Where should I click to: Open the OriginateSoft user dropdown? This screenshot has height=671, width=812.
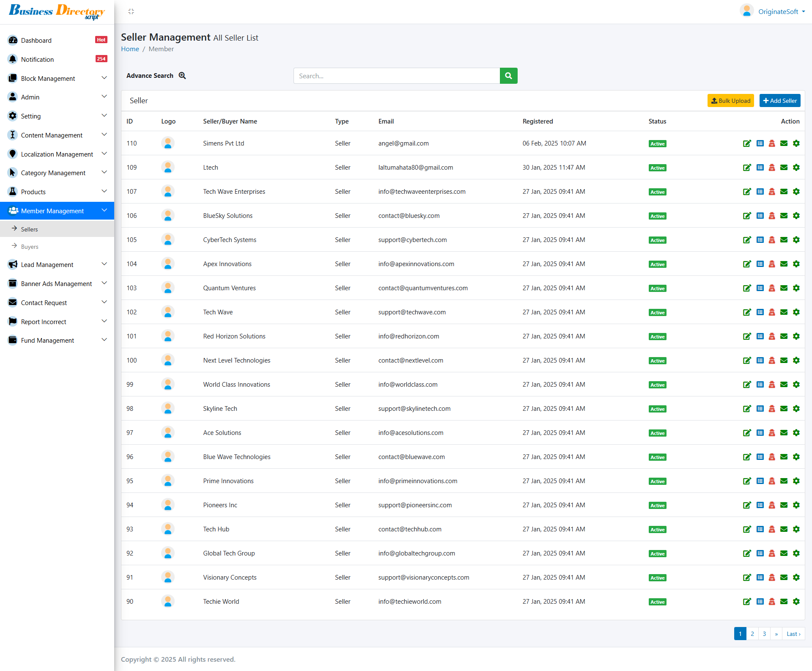tap(777, 11)
